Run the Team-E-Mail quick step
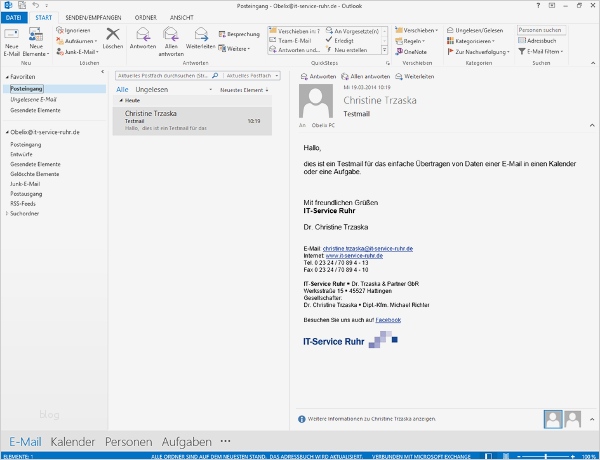The image size is (600, 460). coord(290,41)
